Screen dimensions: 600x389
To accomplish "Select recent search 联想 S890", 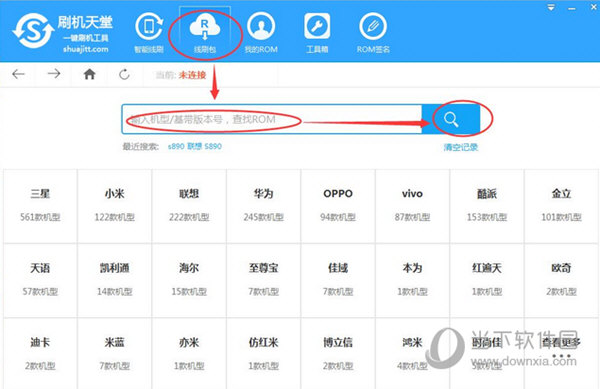I will pos(204,146).
